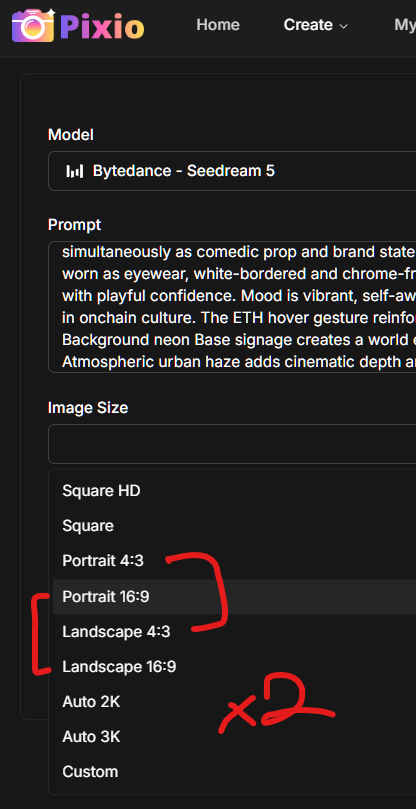Open the Home page link
416x809 pixels.
pos(218,25)
